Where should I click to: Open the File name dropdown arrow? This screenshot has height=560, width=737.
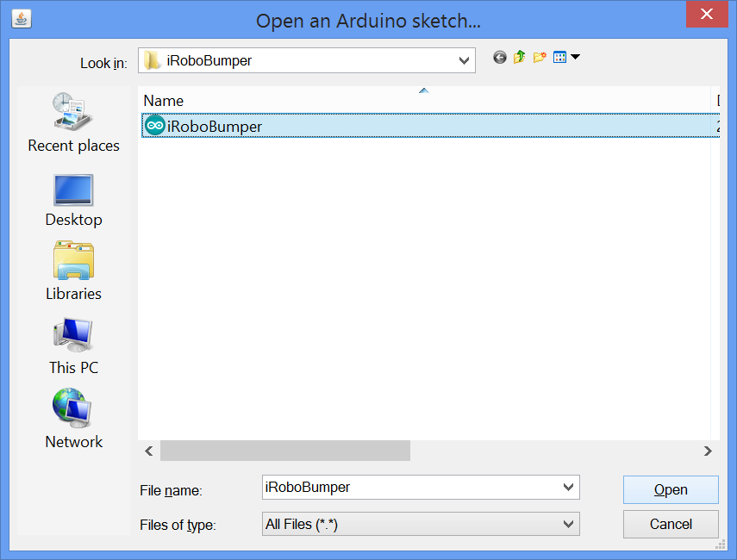(x=568, y=488)
